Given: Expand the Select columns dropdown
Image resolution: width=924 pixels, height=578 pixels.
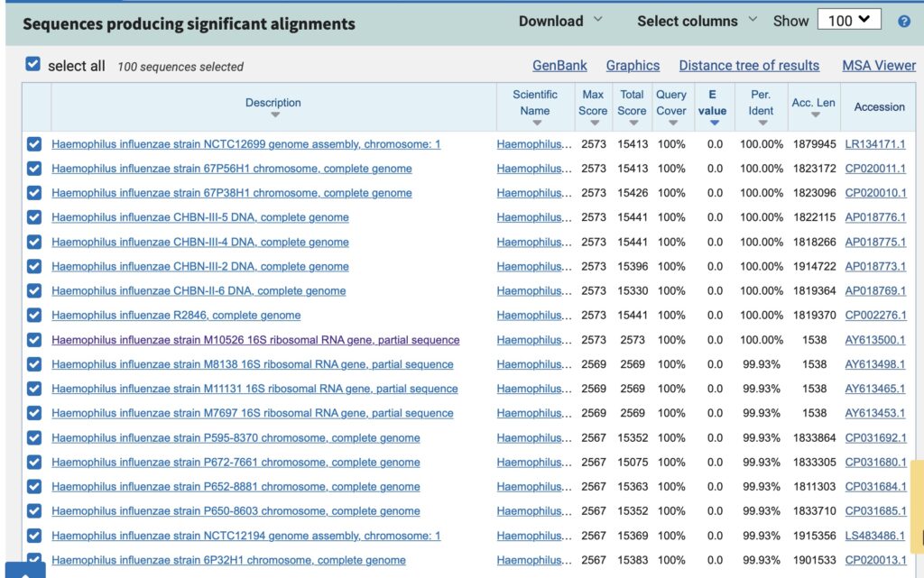Looking at the screenshot, I should (698, 21).
